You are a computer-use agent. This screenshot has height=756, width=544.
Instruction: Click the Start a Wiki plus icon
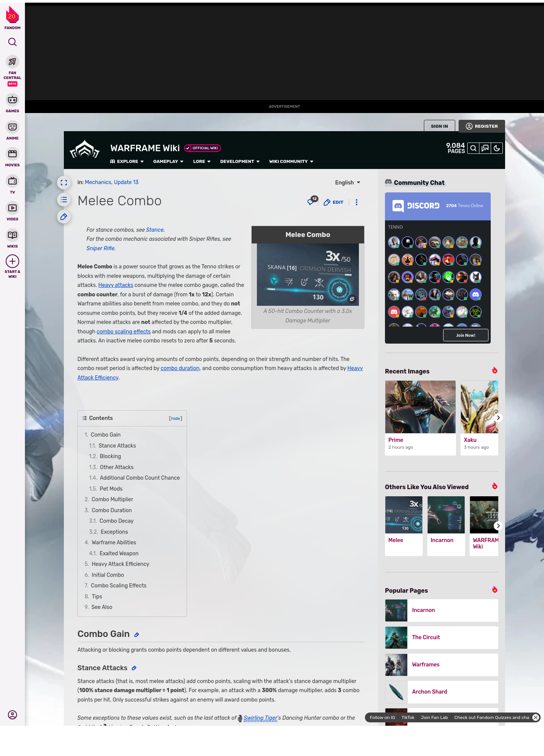pyautogui.click(x=12, y=261)
